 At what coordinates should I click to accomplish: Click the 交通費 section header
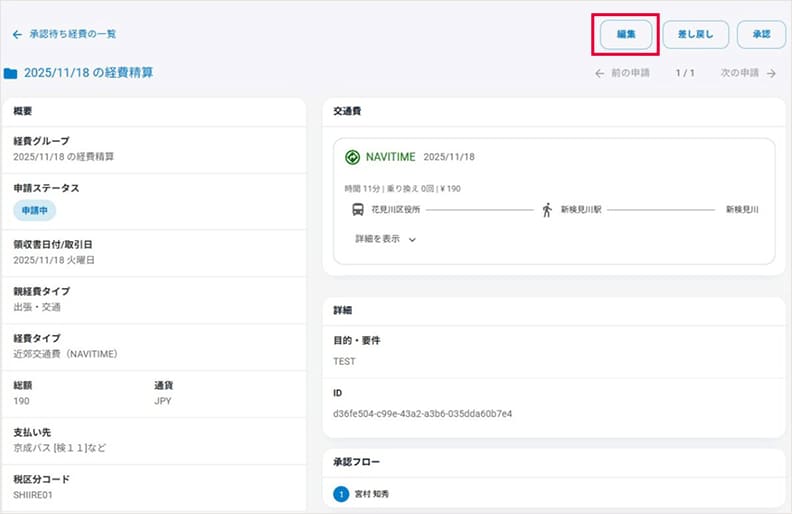tap(347, 111)
